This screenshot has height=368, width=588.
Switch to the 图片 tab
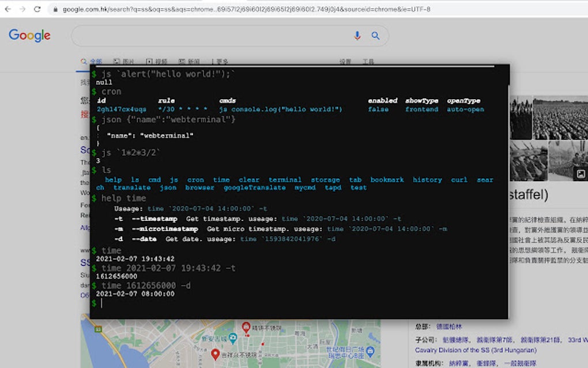128,61
